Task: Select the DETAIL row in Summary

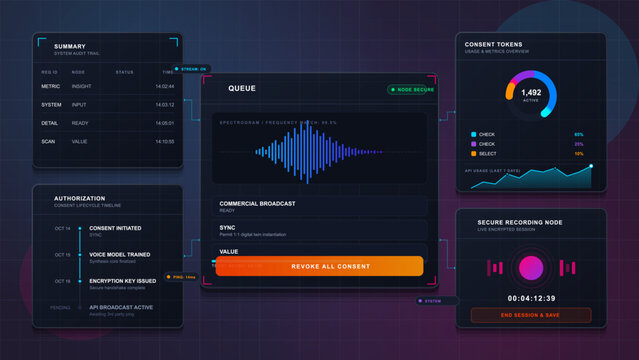Action: 108,123
